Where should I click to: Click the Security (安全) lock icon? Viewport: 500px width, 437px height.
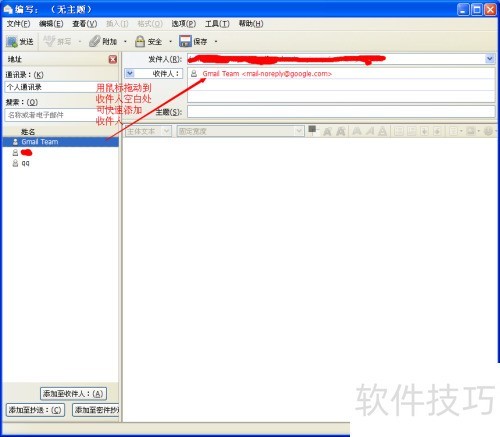(x=140, y=41)
